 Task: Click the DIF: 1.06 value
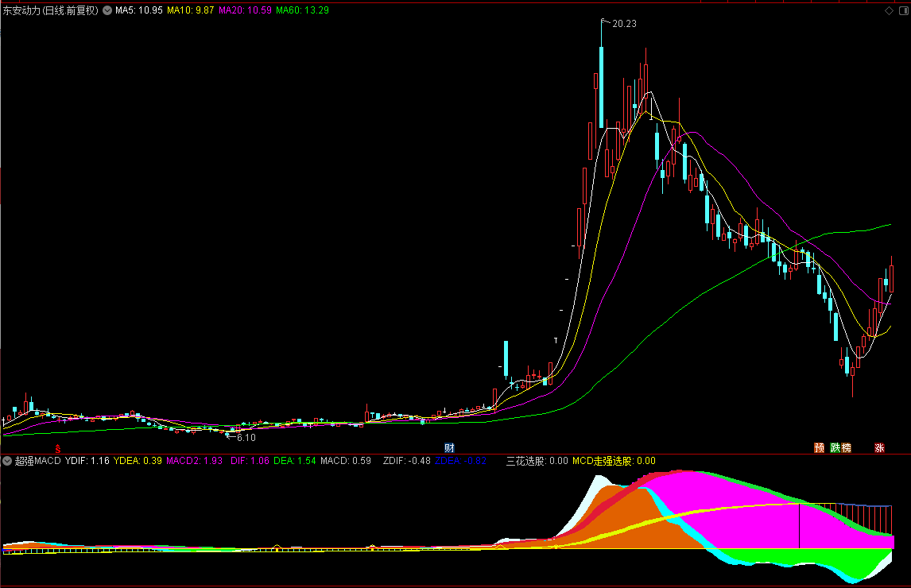pyautogui.click(x=250, y=461)
